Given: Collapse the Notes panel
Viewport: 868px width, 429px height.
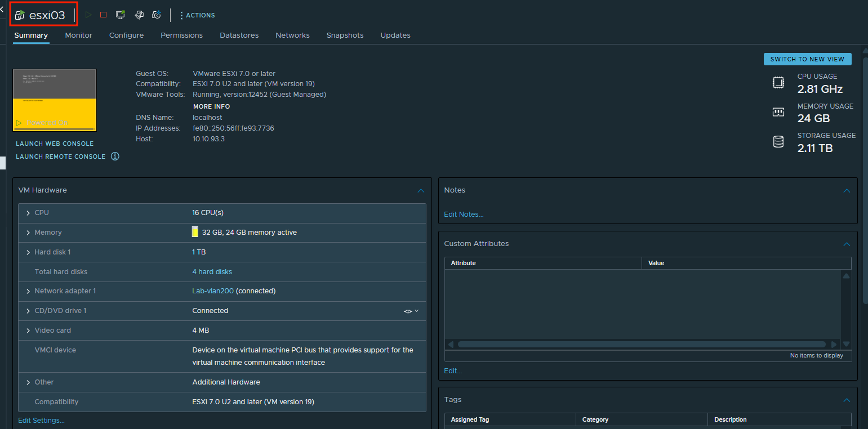Looking at the screenshot, I should pos(847,191).
